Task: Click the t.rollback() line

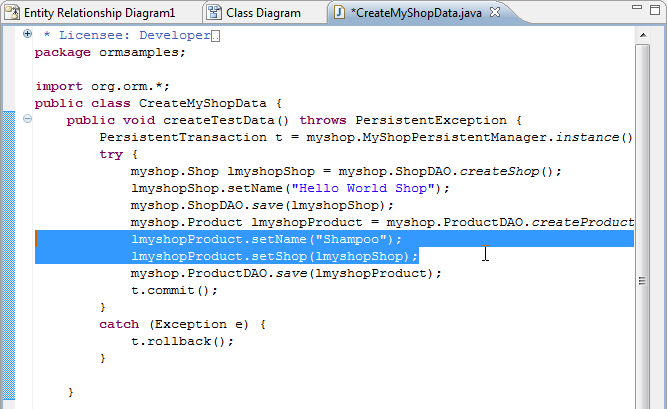Action: tap(182, 342)
